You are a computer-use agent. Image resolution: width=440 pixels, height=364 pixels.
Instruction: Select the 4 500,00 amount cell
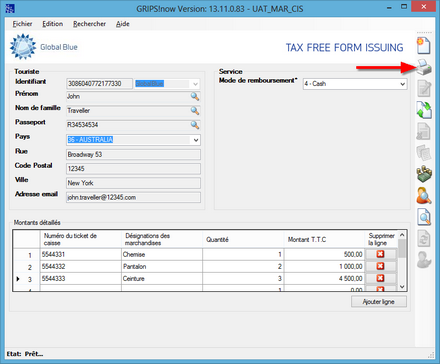(324, 279)
